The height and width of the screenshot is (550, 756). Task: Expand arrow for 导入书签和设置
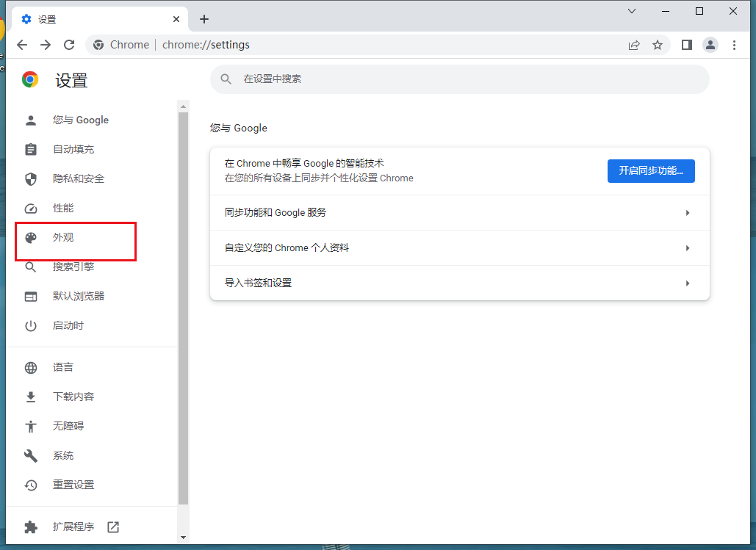(688, 283)
